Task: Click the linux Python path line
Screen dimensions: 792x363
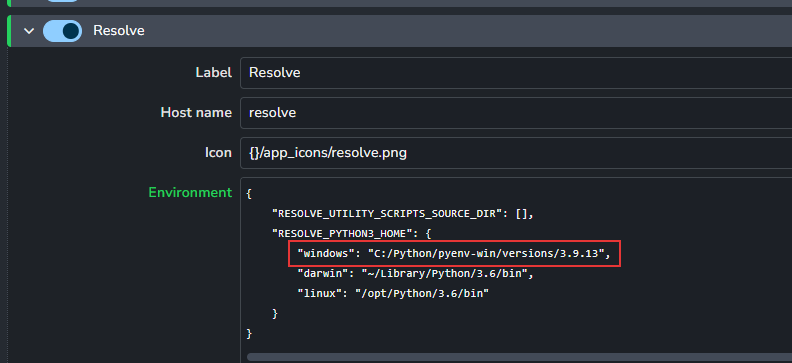Action: click(x=393, y=293)
